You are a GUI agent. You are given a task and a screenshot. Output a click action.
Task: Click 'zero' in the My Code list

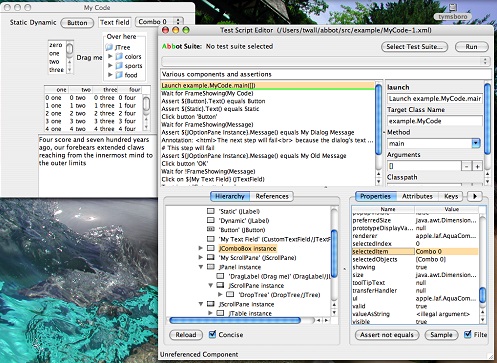pyautogui.click(x=56, y=45)
